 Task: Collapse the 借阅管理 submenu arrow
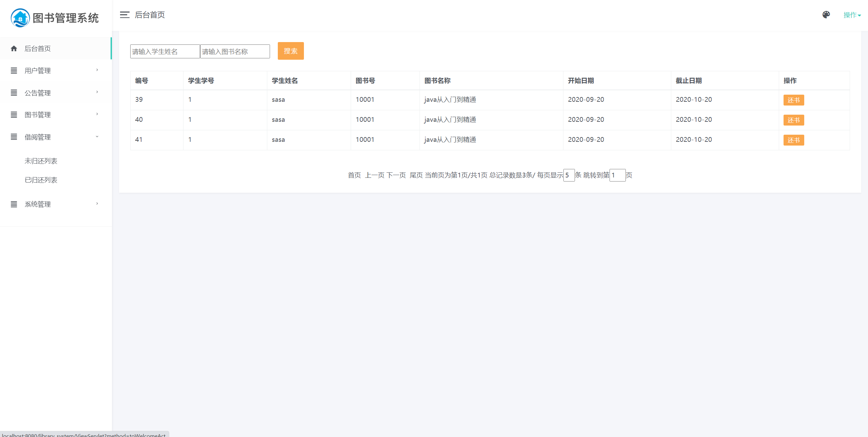97,136
